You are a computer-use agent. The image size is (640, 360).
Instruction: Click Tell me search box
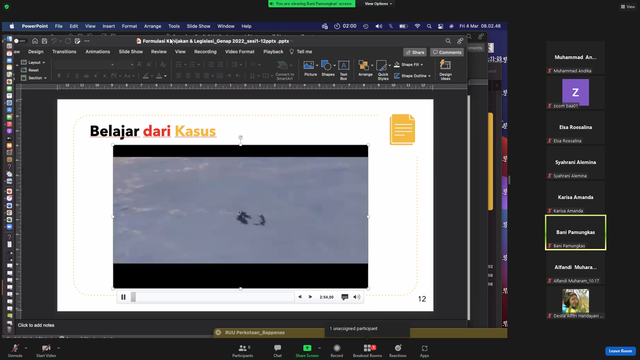[301, 52]
